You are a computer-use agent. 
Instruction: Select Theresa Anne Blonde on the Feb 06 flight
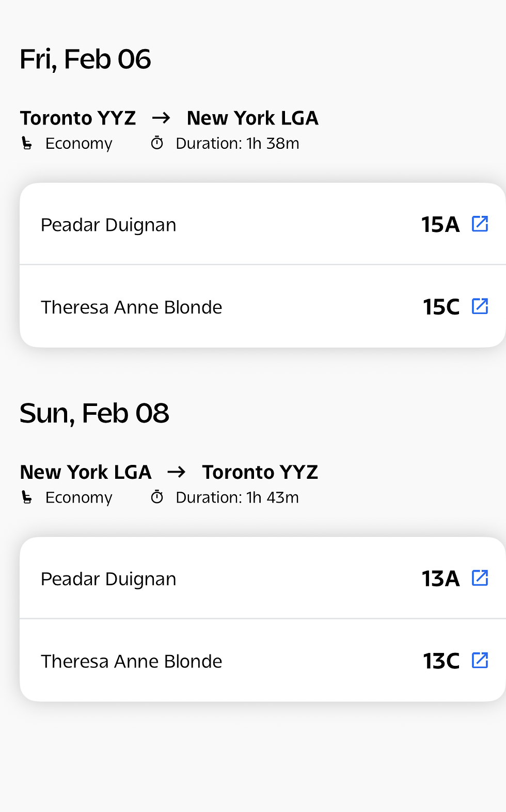(x=131, y=307)
